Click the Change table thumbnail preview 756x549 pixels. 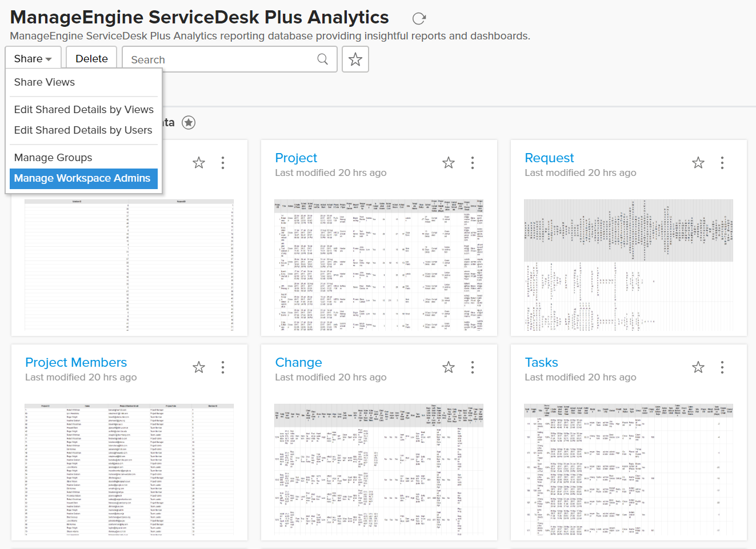point(379,470)
